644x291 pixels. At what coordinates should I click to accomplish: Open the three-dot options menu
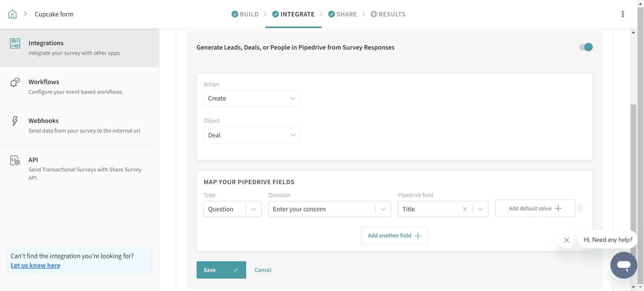pos(623,14)
